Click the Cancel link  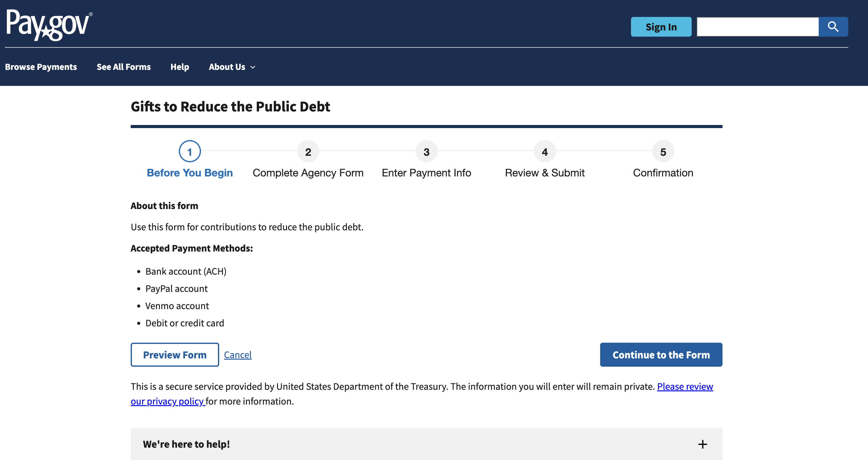[238, 355]
